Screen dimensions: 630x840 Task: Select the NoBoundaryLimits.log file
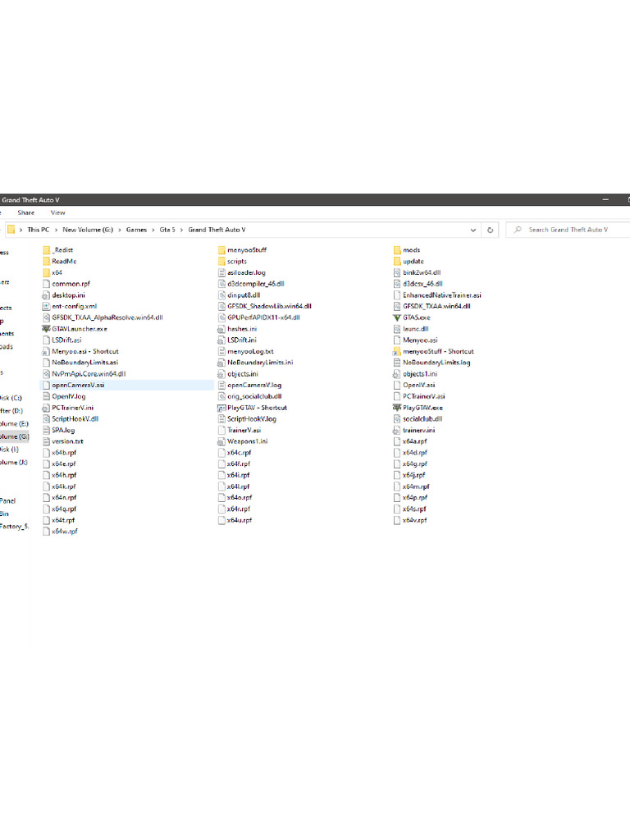tap(436, 363)
